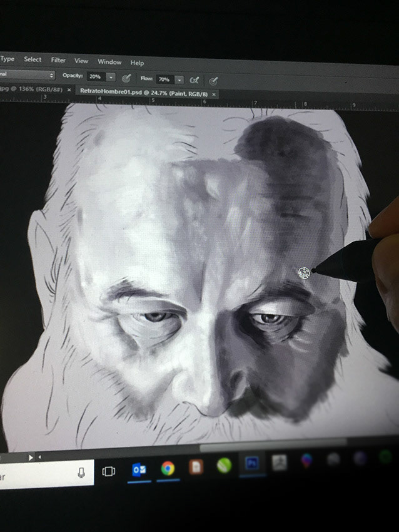
Task: Close the jpg @ 136% document tab
Action: pos(69,90)
